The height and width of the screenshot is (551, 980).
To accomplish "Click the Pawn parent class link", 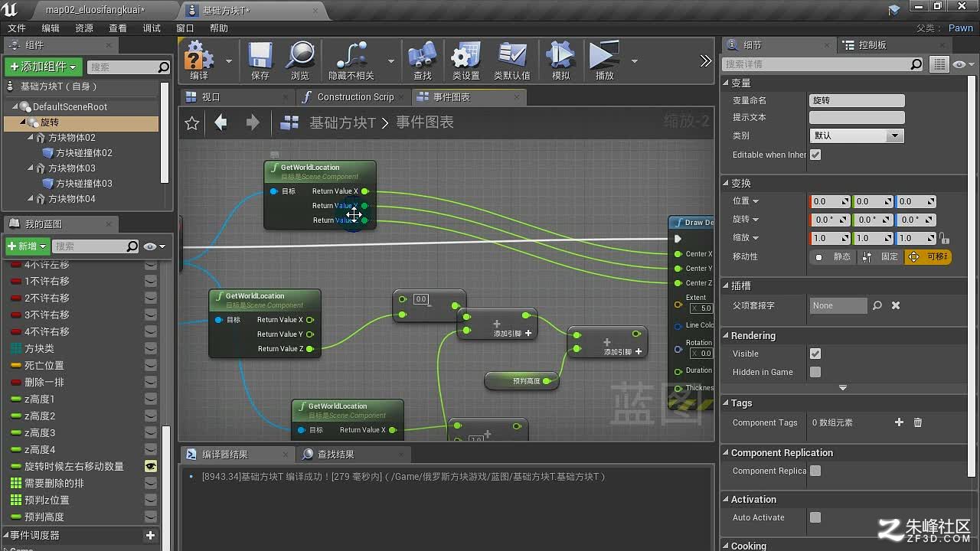I will click(961, 28).
